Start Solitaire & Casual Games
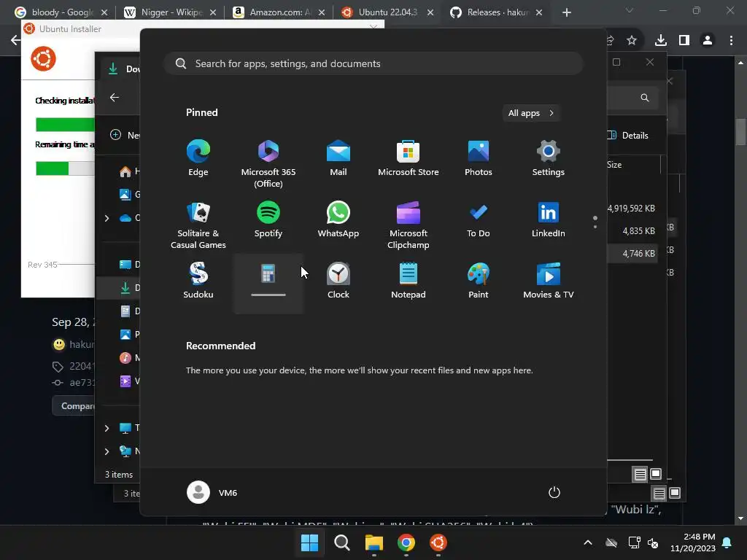Screen dimensions: 747x560 (x=198, y=226)
